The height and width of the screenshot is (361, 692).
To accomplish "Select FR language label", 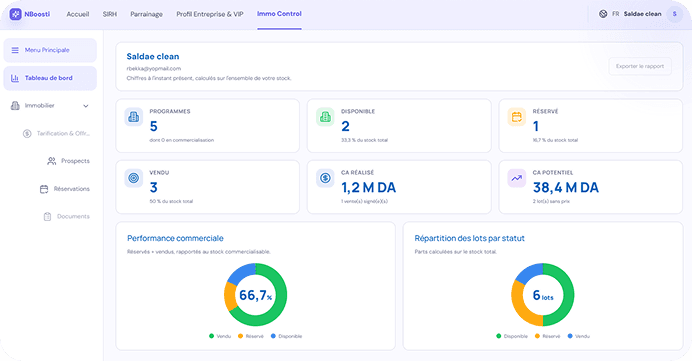I will click(616, 14).
